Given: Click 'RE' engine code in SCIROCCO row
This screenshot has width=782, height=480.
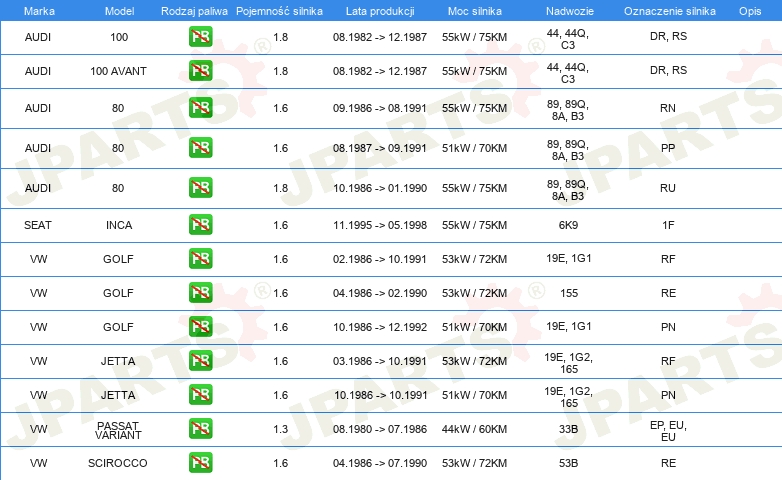Looking at the screenshot, I should tap(668, 463).
